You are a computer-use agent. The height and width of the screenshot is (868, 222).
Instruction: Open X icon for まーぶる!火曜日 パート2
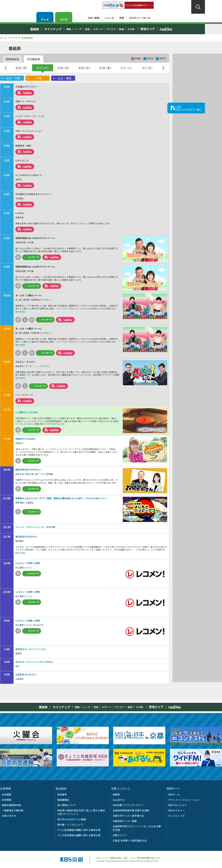click(x=25, y=353)
